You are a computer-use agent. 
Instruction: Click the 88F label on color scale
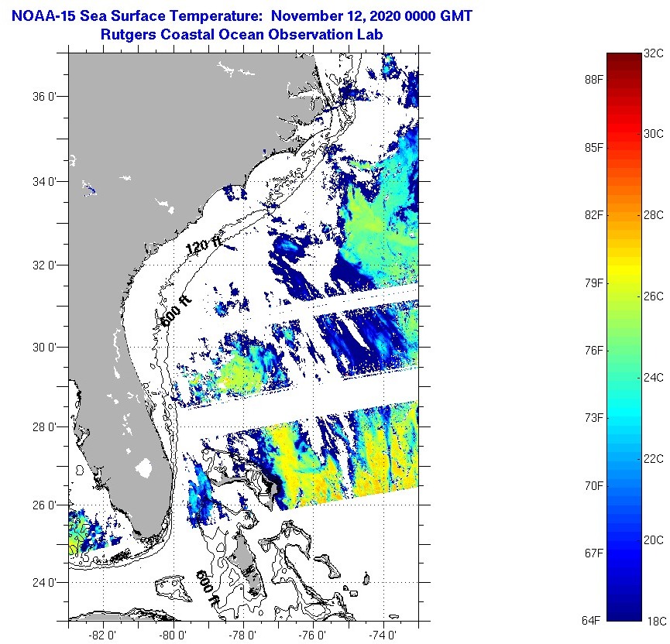pos(594,80)
